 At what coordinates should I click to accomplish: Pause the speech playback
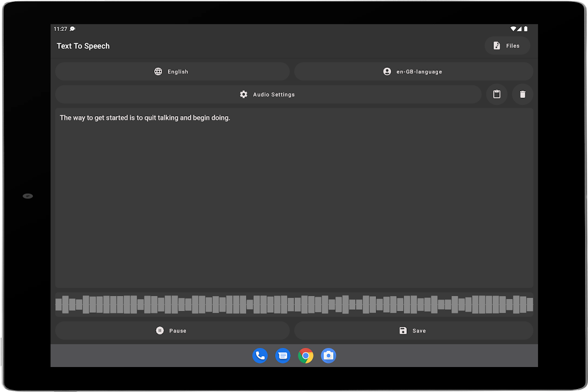[172, 331]
